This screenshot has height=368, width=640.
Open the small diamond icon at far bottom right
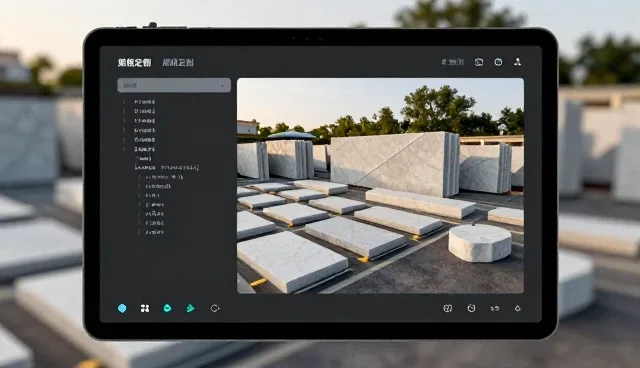click(518, 308)
